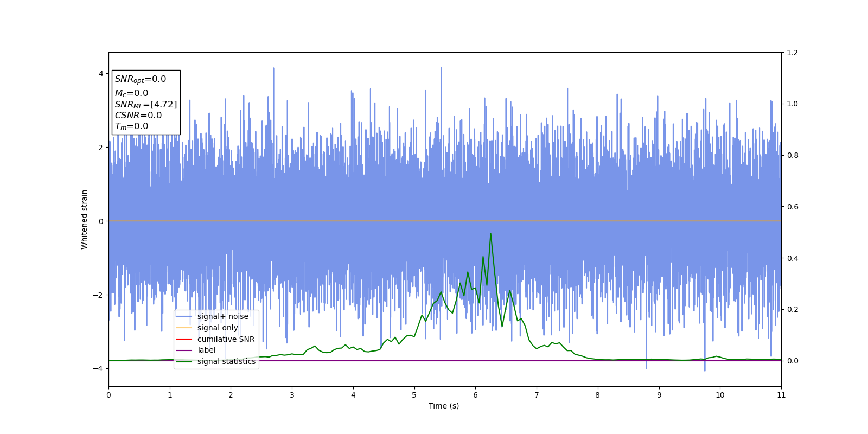The image size is (868, 434).
Task: Click the purple 'label' legend entry
Action: 206,350
